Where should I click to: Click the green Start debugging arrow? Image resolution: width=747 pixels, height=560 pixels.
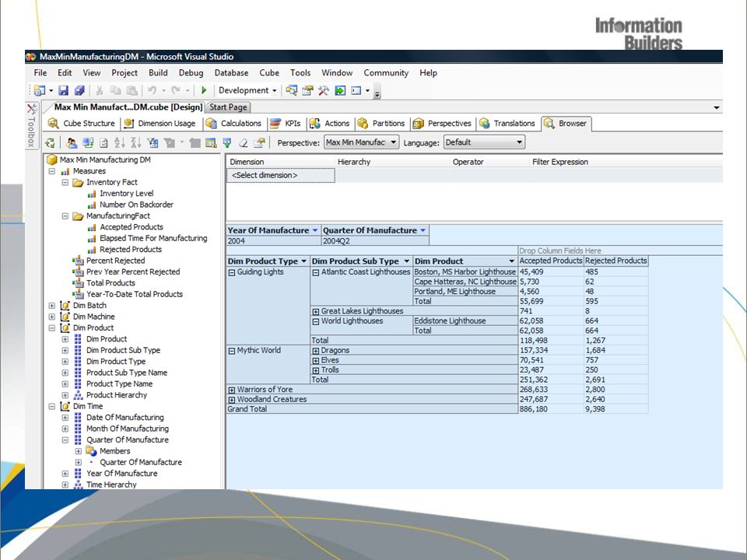click(204, 90)
